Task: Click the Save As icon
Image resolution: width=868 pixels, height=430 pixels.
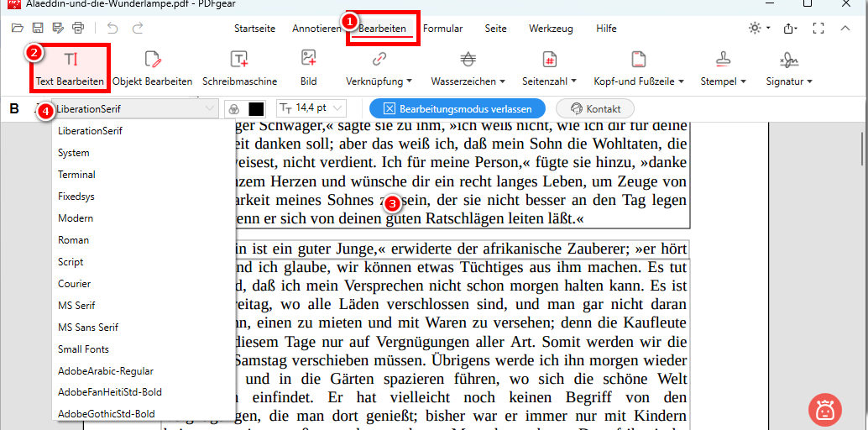Action: point(58,28)
